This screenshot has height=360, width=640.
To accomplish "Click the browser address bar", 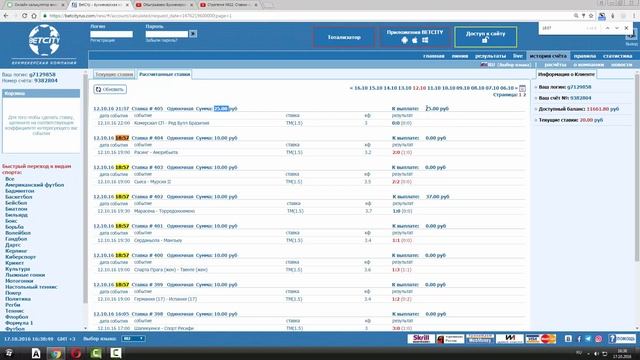I will tap(306, 16).
